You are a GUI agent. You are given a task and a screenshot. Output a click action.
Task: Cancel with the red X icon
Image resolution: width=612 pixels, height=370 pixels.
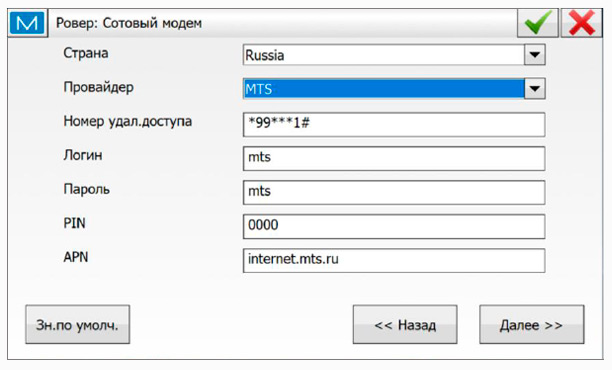[582, 23]
